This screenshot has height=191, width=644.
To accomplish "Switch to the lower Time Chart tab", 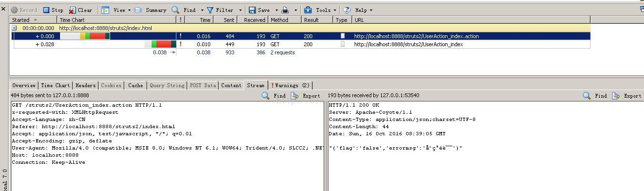I will point(55,85).
